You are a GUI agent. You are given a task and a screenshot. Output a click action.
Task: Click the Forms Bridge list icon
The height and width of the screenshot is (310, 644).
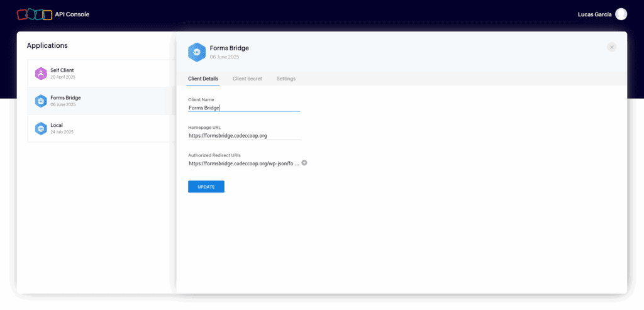pos(41,101)
